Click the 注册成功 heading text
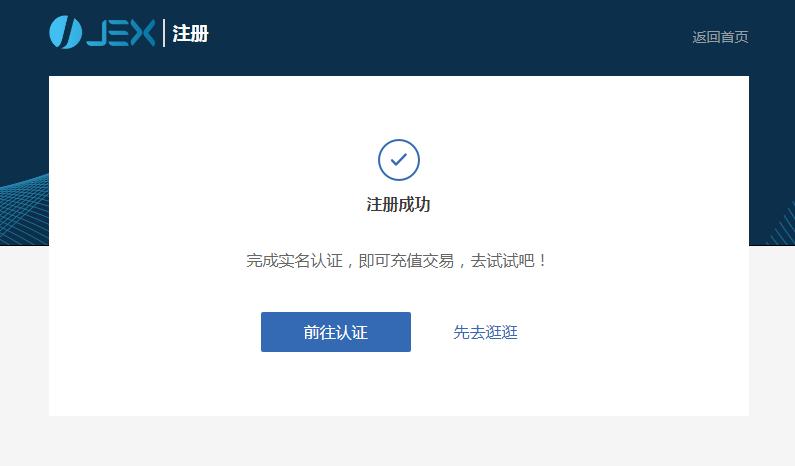 [399, 205]
